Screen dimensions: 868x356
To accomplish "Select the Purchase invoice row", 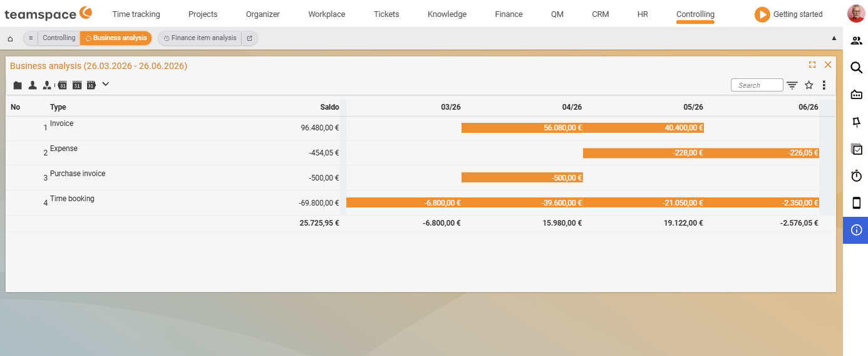I will 421,178.
